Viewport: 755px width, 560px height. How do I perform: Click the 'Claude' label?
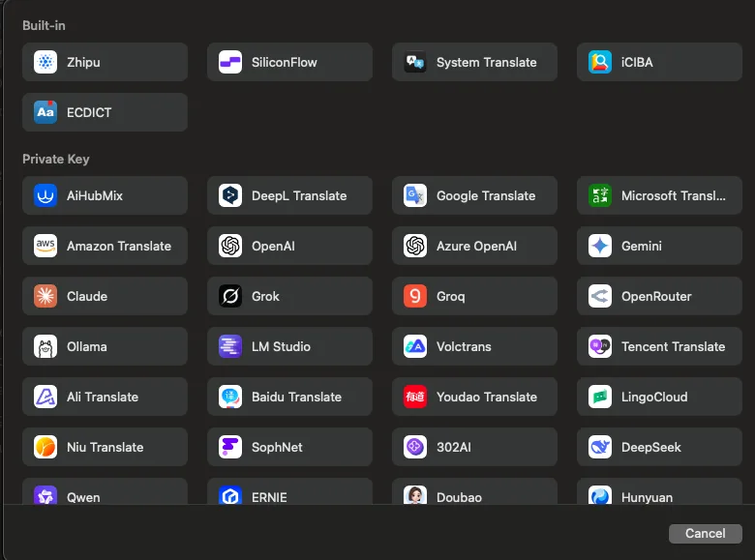87,296
